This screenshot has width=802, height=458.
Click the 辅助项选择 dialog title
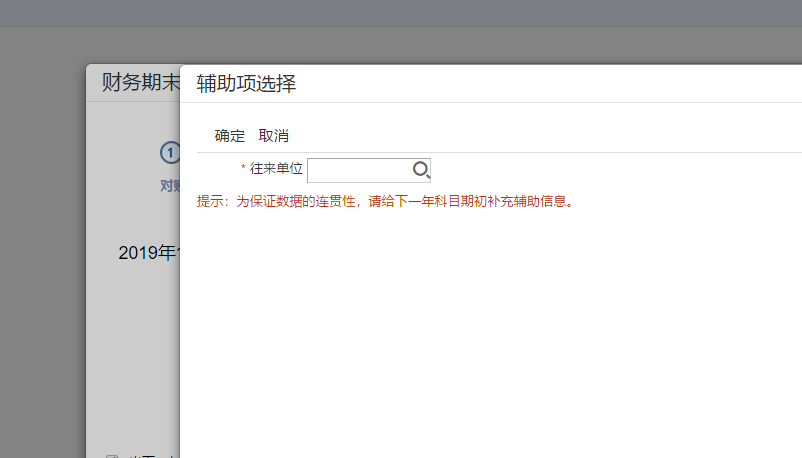click(x=246, y=83)
